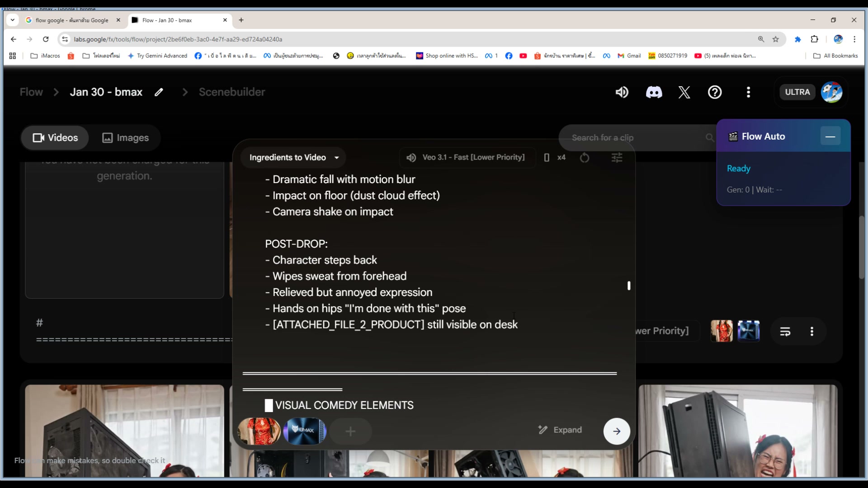Open the help question mark icon
Screen dimensions: 868x488
715,92
